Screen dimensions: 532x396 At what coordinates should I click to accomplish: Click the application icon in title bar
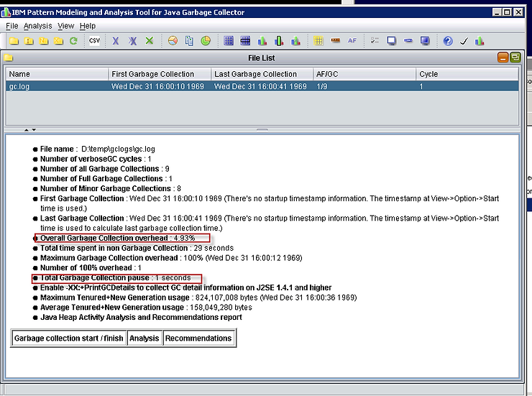pos(6,12)
